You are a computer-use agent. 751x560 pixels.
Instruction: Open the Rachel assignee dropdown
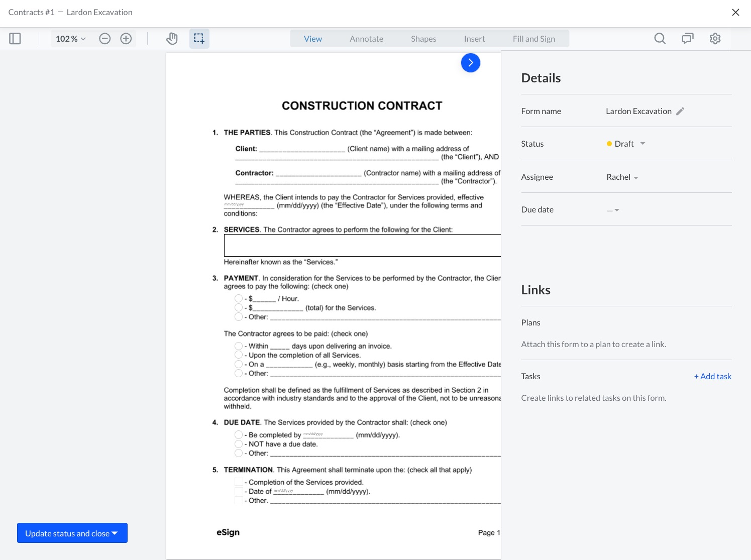tap(622, 177)
